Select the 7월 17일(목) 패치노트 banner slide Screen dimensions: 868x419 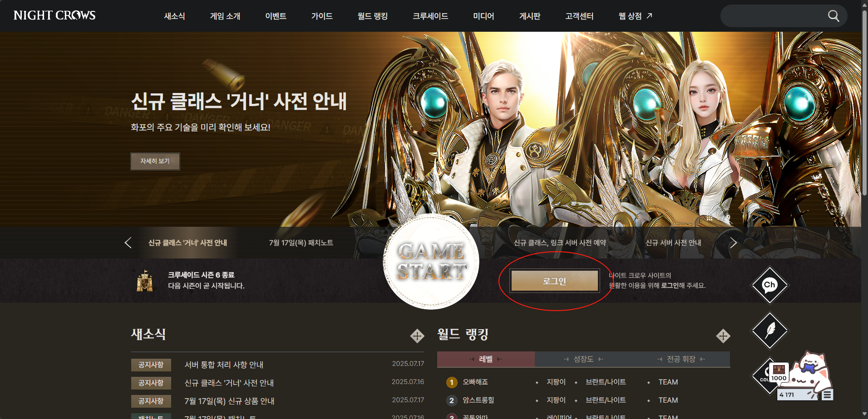301,243
